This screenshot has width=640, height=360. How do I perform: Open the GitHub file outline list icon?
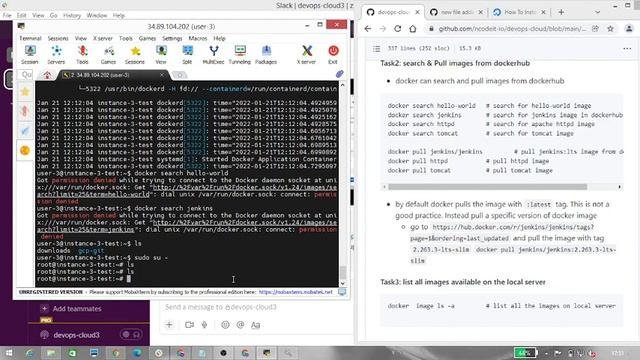(377, 49)
